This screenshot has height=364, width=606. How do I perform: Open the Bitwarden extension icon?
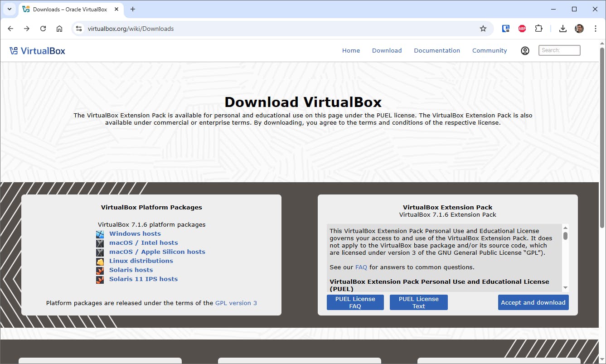[x=506, y=29]
